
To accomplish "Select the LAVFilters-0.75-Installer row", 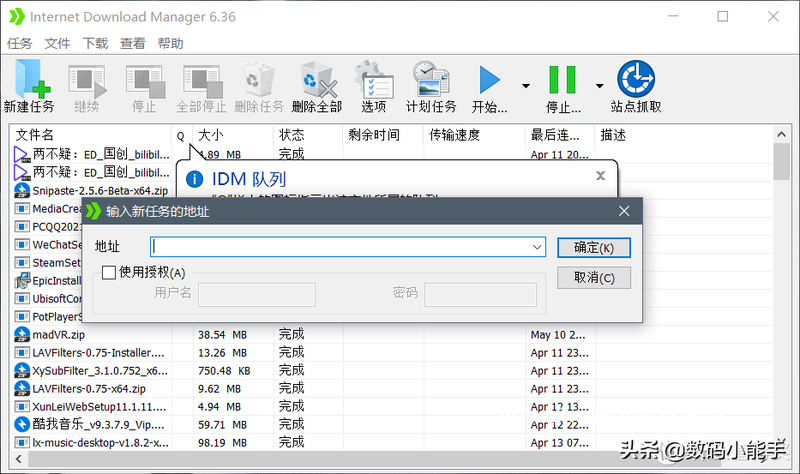I will 392,353.
